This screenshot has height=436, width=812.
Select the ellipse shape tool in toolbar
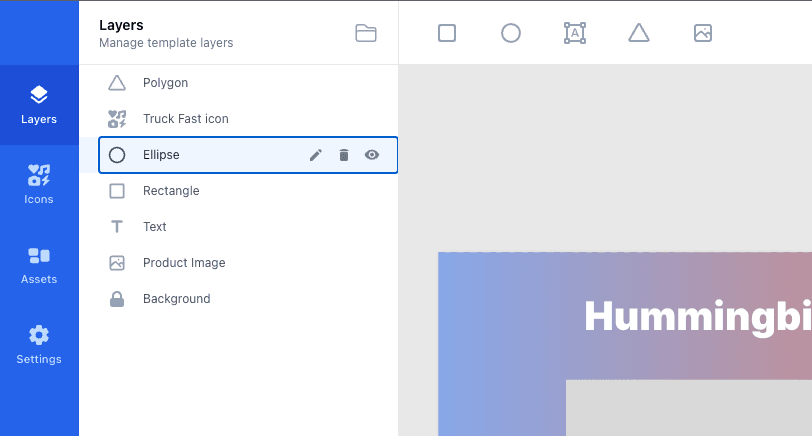(511, 33)
